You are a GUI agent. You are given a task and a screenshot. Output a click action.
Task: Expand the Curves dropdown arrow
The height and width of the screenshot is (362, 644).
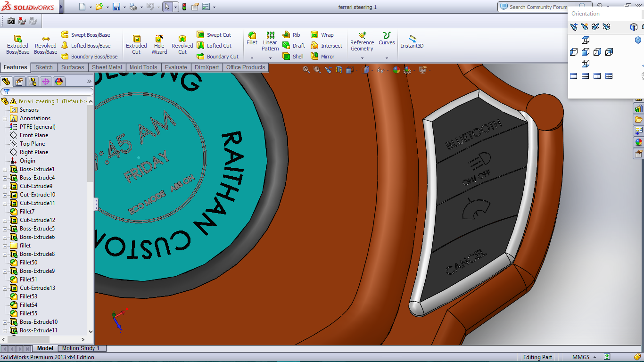pyautogui.click(x=387, y=58)
